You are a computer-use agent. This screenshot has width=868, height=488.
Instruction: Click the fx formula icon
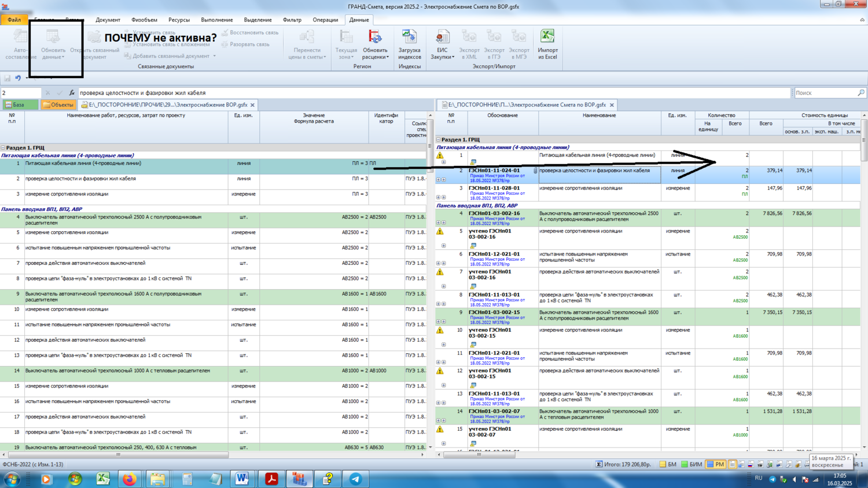click(72, 93)
